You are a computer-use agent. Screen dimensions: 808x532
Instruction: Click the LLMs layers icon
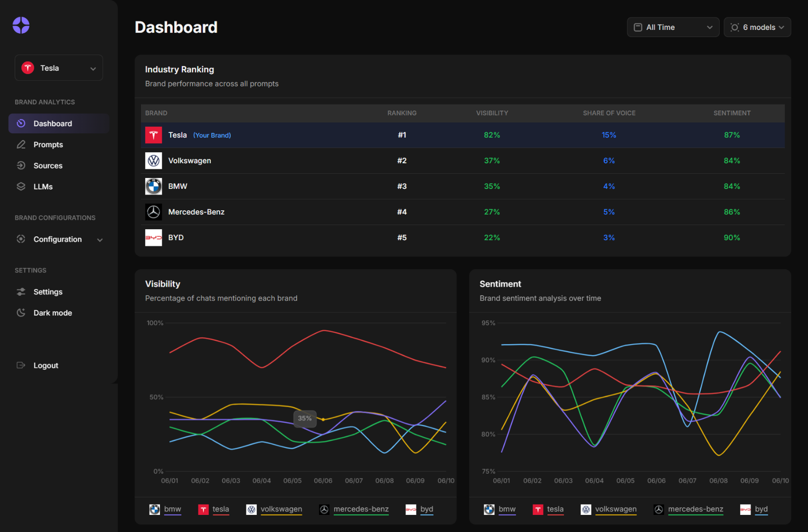point(21,187)
